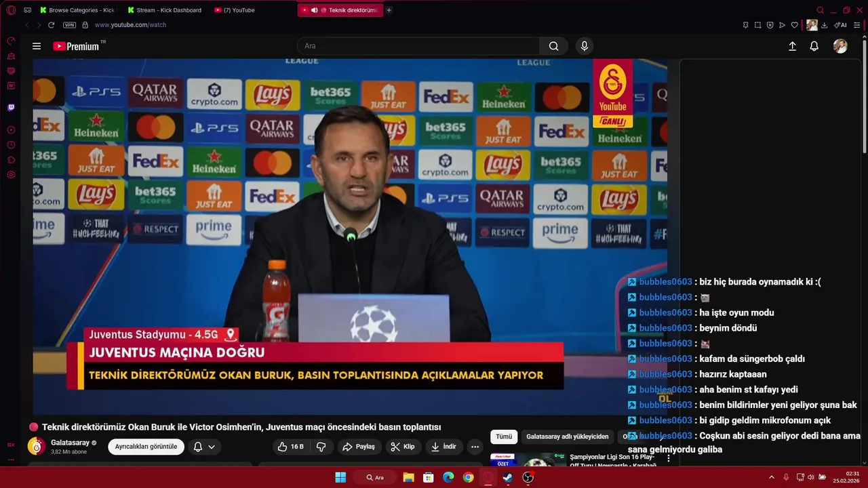The width and height of the screenshot is (868, 488).
Task: Open OBS Studio from taskbar
Action: click(x=528, y=477)
